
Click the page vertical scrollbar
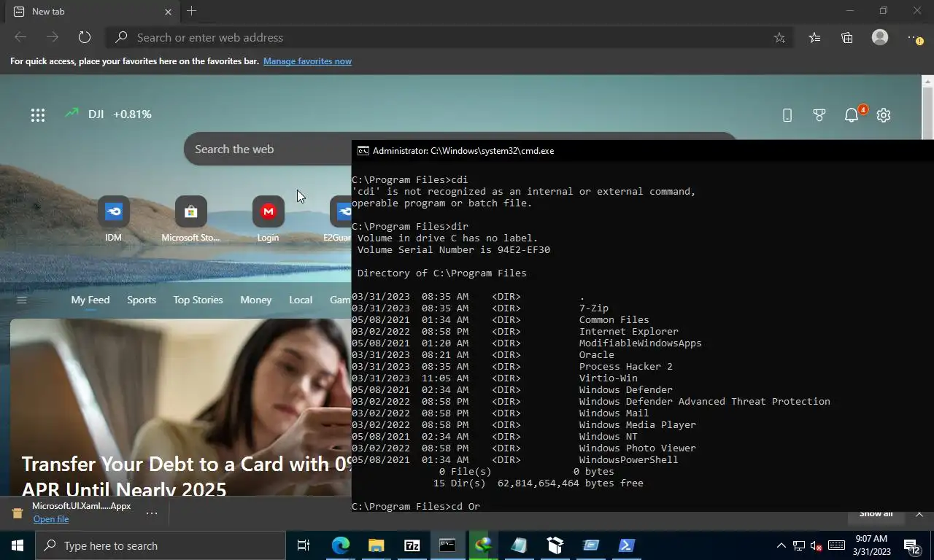click(x=927, y=106)
